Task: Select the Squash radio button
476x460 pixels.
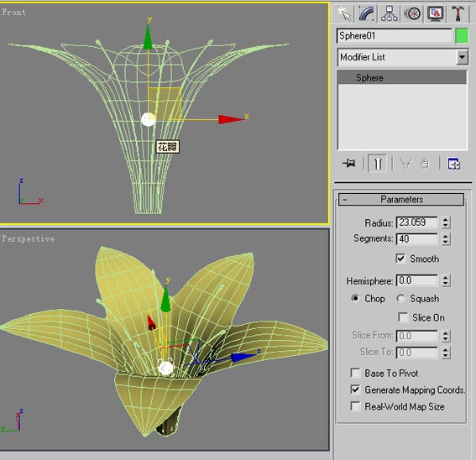Action: click(x=400, y=299)
